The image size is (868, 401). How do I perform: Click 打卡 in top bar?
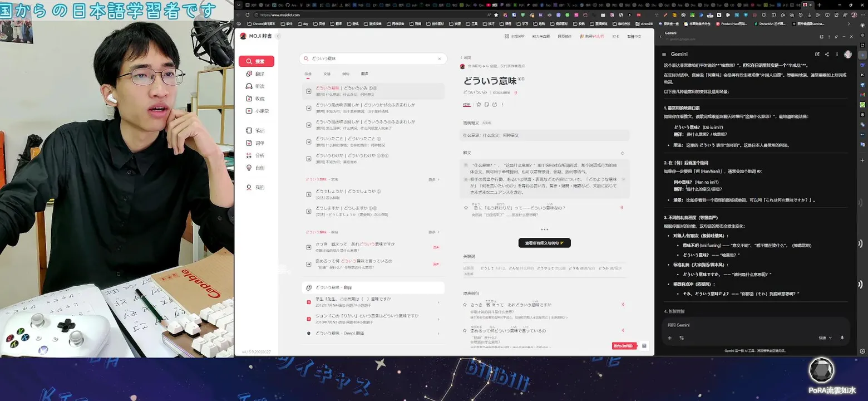coord(616,36)
